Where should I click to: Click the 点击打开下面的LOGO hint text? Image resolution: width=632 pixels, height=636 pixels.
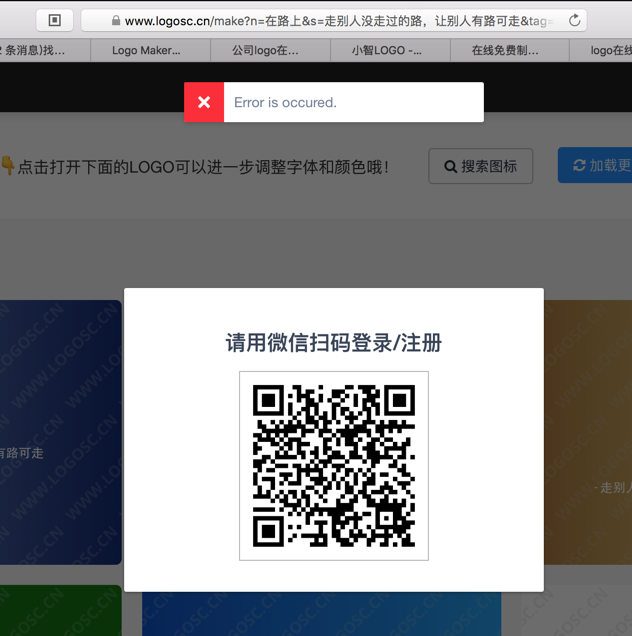203,167
